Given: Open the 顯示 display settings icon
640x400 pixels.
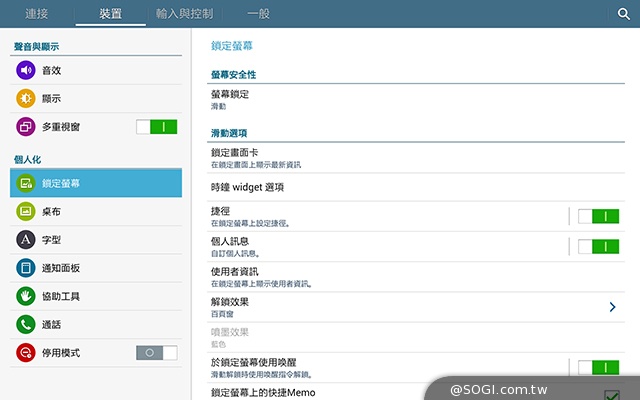Looking at the screenshot, I should click(25, 98).
